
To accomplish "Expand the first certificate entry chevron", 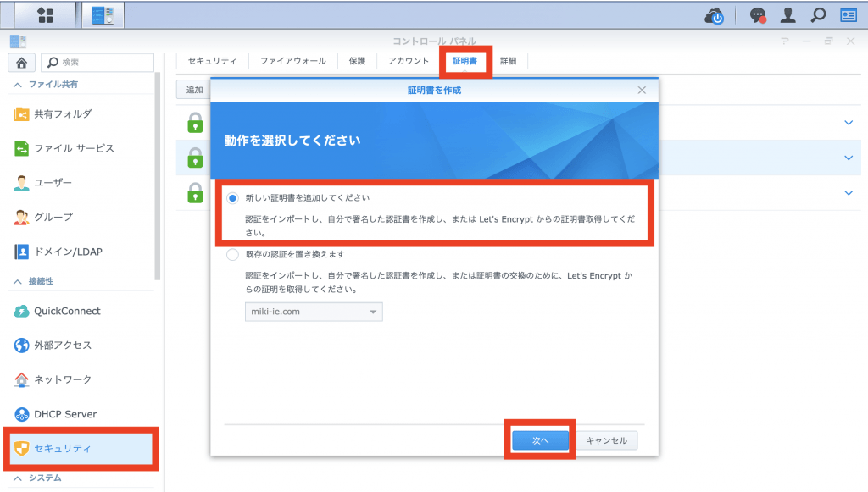I will [x=849, y=123].
